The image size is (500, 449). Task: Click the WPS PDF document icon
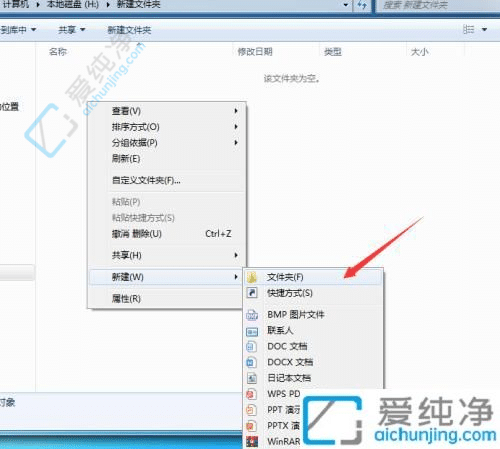(x=251, y=394)
